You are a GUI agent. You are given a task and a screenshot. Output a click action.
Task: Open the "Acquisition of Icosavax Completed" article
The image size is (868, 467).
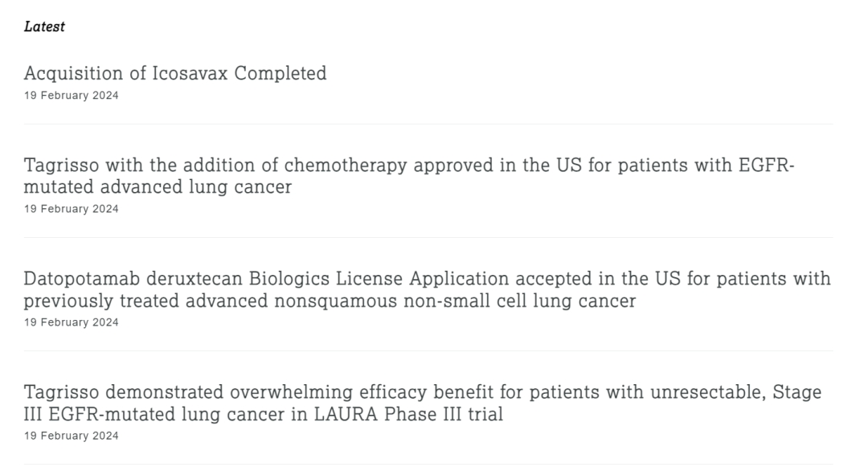point(175,73)
